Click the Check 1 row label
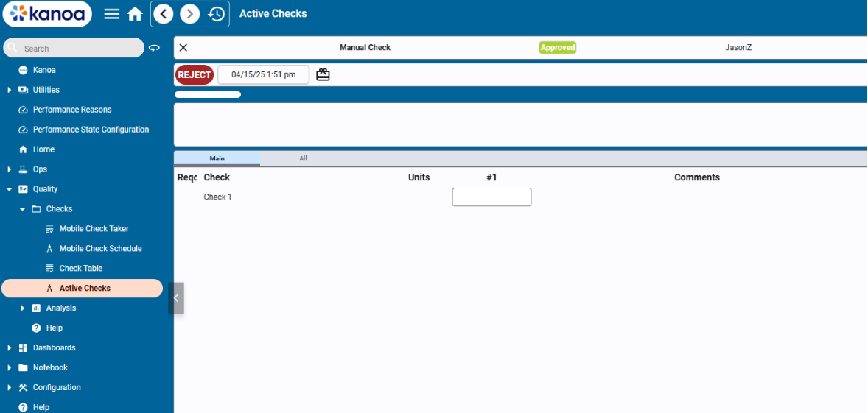868x413 pixels. 217,197
